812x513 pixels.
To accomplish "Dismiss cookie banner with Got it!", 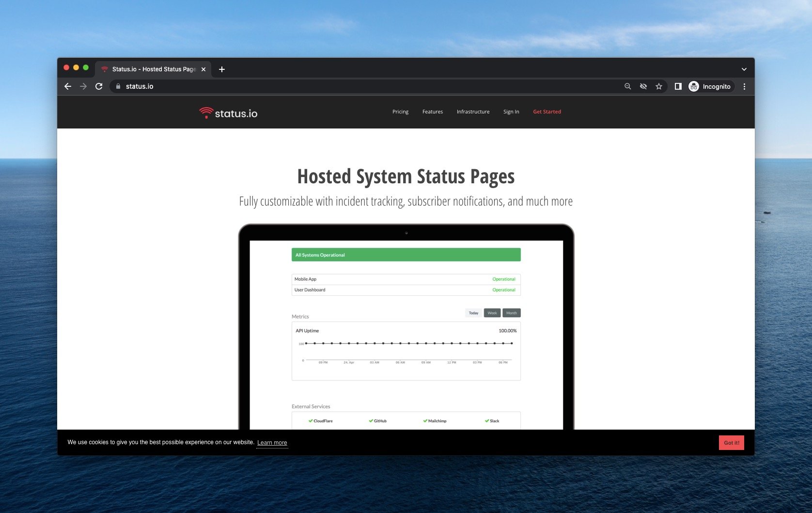I will [x=731, y=443].
